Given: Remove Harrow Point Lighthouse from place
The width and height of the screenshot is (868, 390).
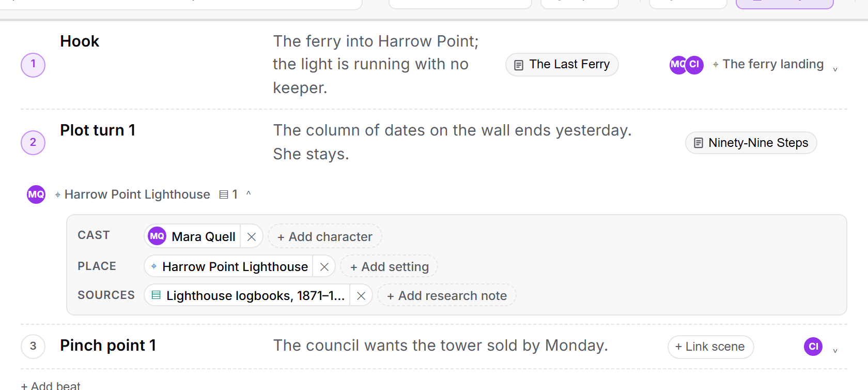Looking at the screenshot, I should pos(324,267).
